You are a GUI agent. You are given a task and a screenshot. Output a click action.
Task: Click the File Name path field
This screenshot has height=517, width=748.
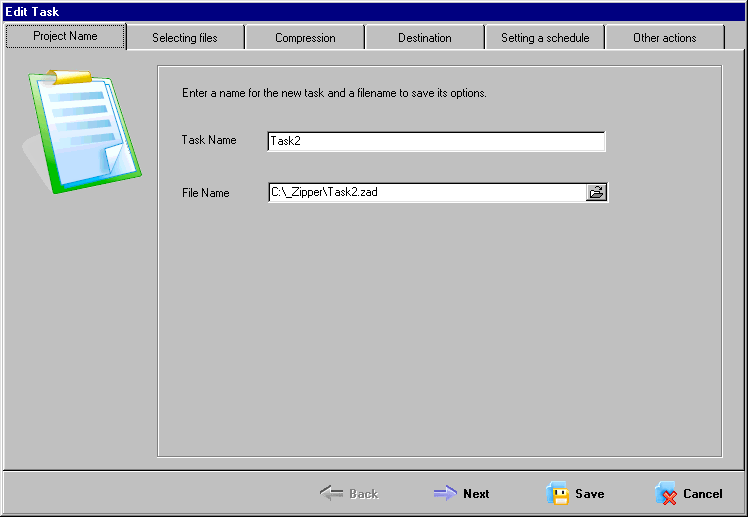[x=427, y=192]
